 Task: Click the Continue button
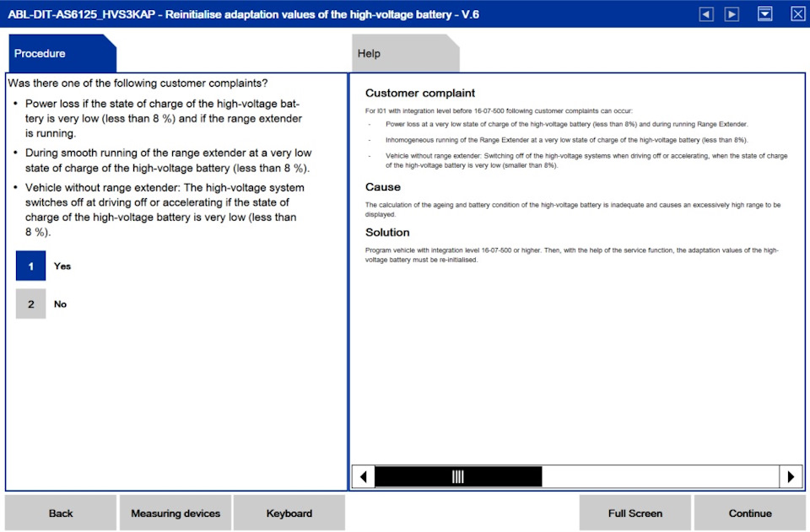(x=749, y=513)
